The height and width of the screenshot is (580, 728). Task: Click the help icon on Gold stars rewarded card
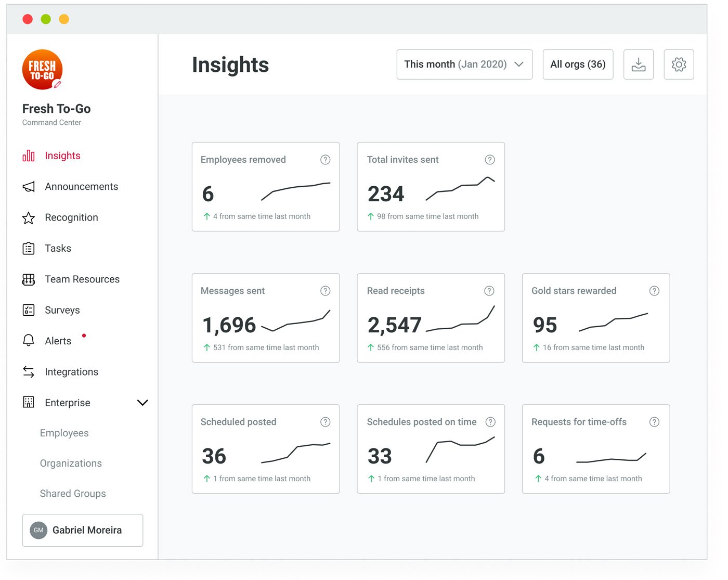(x=655, y=291)
